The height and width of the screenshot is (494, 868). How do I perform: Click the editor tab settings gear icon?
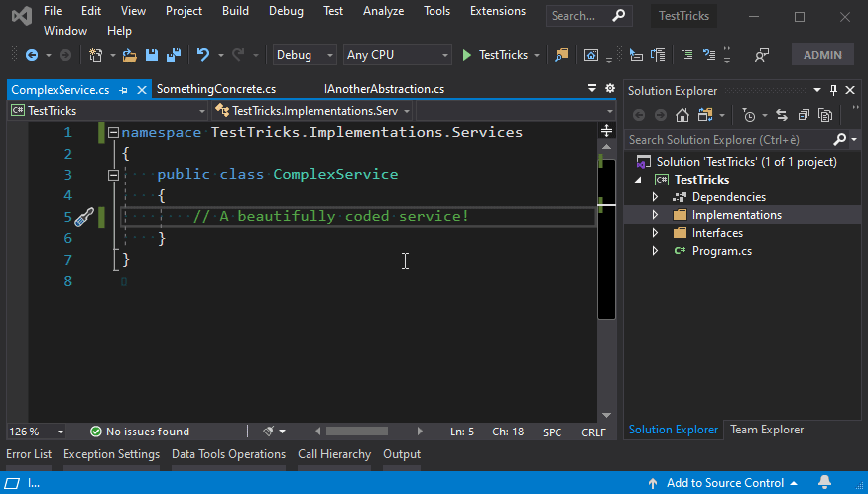tap(610, 88)
